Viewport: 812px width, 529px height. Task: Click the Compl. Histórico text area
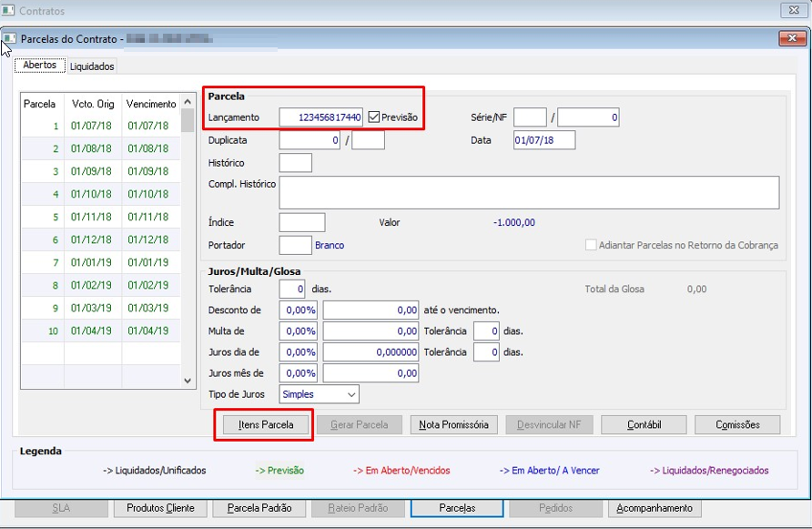tap(529, 193)
